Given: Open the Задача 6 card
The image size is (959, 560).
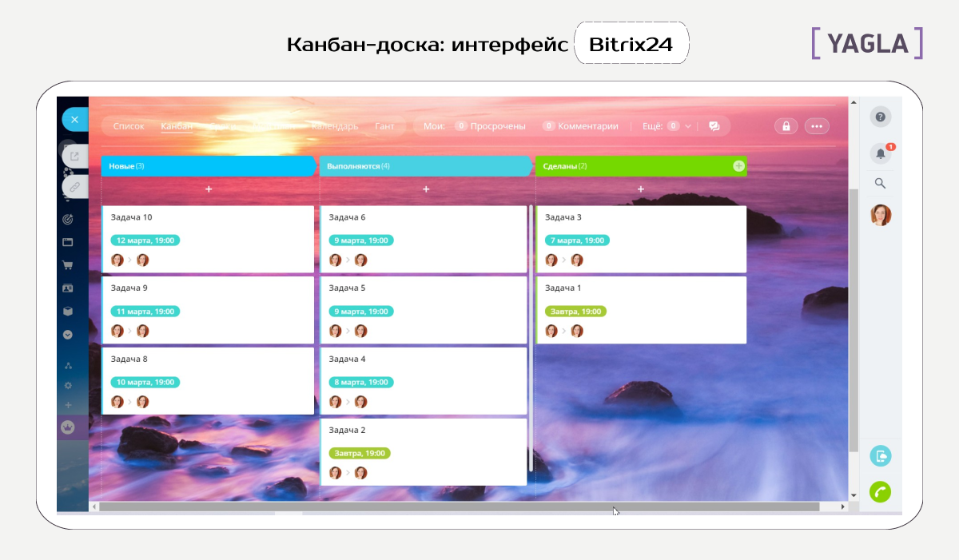Looking at the screenshot, I should 424,239.
